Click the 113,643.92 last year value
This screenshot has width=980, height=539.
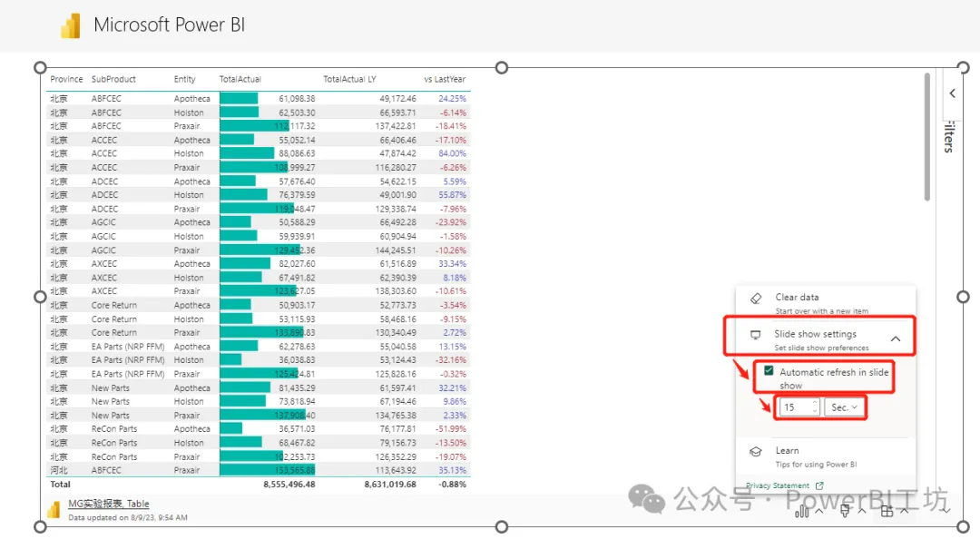pos(396,470)
